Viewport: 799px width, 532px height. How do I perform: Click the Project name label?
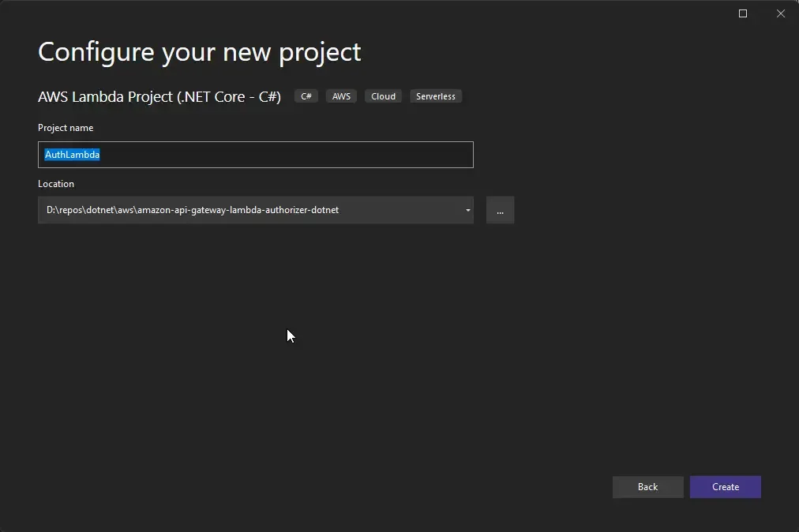(x=66, y=127)
